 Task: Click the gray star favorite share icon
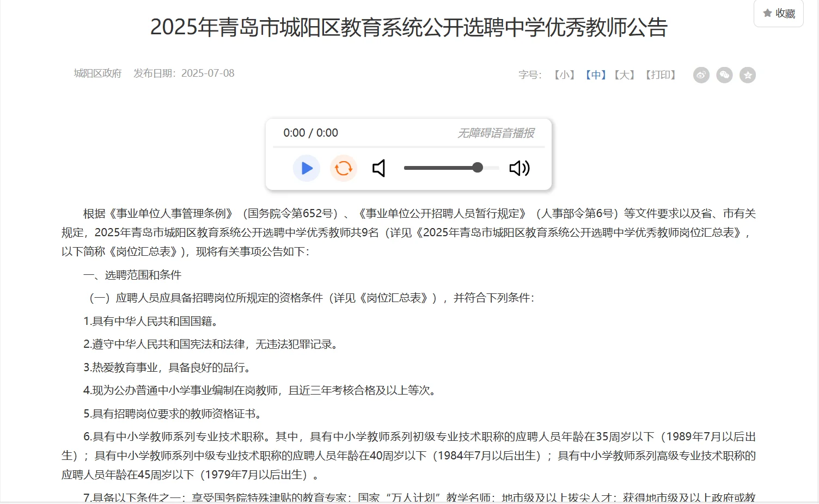pyautogui.click(x=748, y=75)
